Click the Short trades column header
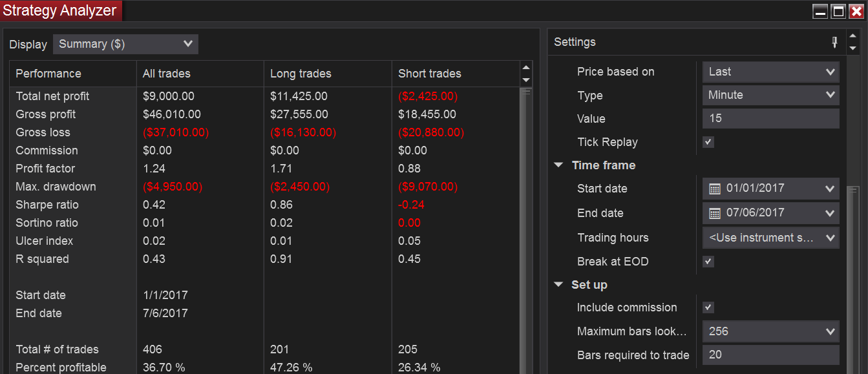 [x=429, y=74]
